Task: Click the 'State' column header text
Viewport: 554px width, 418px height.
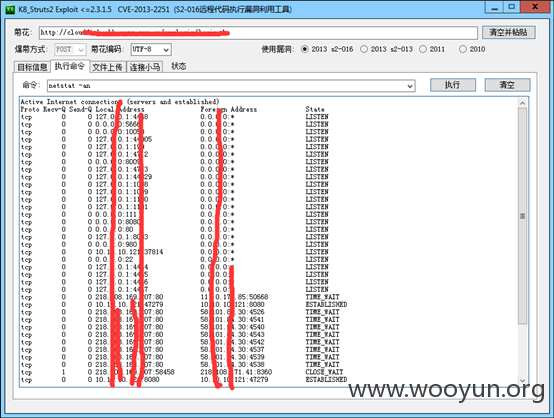Action: pyautogui.click(x=315, y=110)
